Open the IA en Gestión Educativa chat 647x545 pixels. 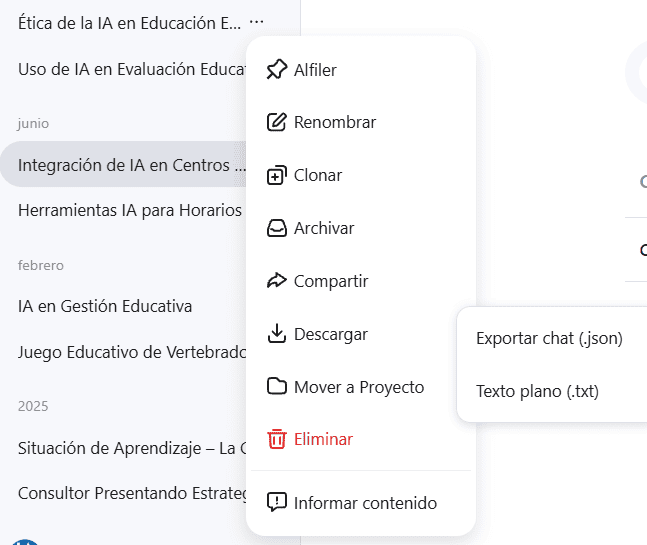point(124,307)
